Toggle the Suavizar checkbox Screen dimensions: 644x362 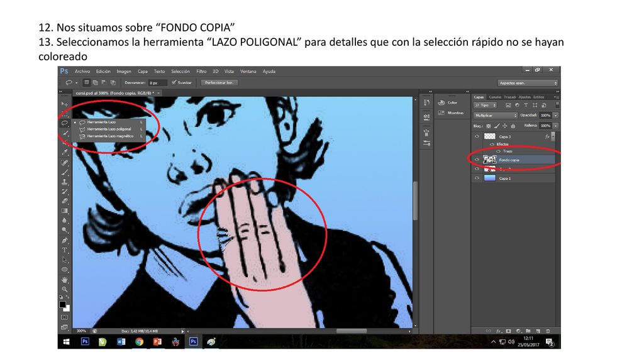point(174,82)
